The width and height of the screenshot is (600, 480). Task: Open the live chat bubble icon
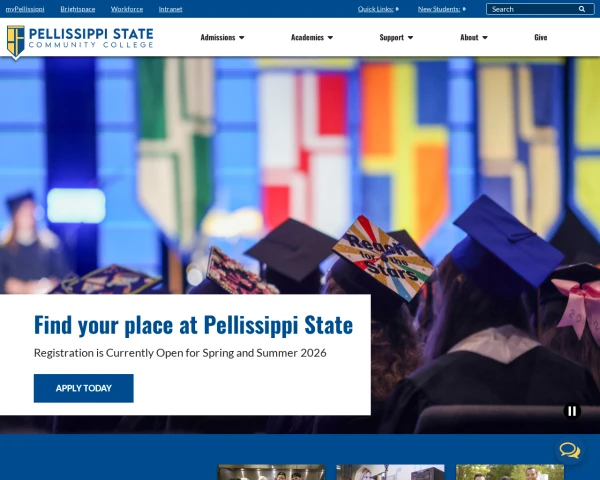tap(570, 450)
